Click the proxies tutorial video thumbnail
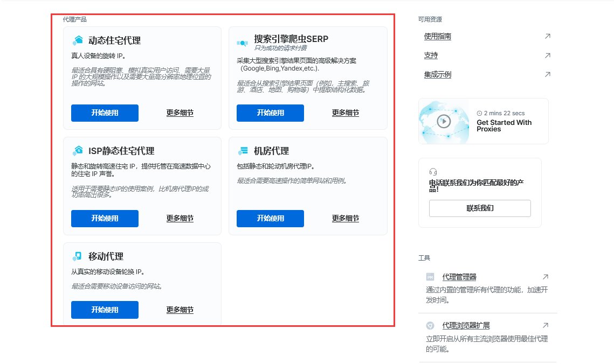Viewport: 614px width, 364px height. pos(444,121)
